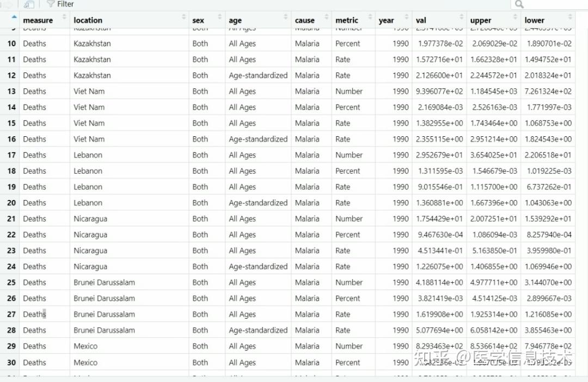588x382 pixels.
Task: Sort by sex column arrows
Action: pyautogui.click(x=220, y=17)
